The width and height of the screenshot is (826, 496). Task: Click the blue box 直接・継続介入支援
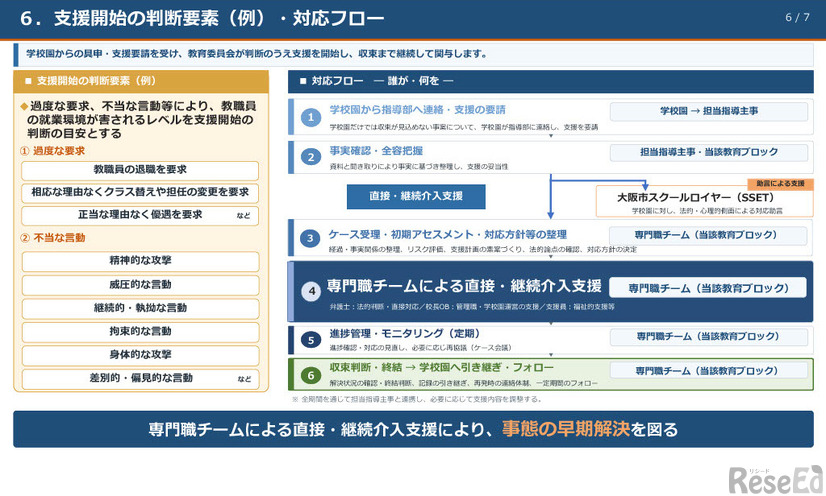416,196
